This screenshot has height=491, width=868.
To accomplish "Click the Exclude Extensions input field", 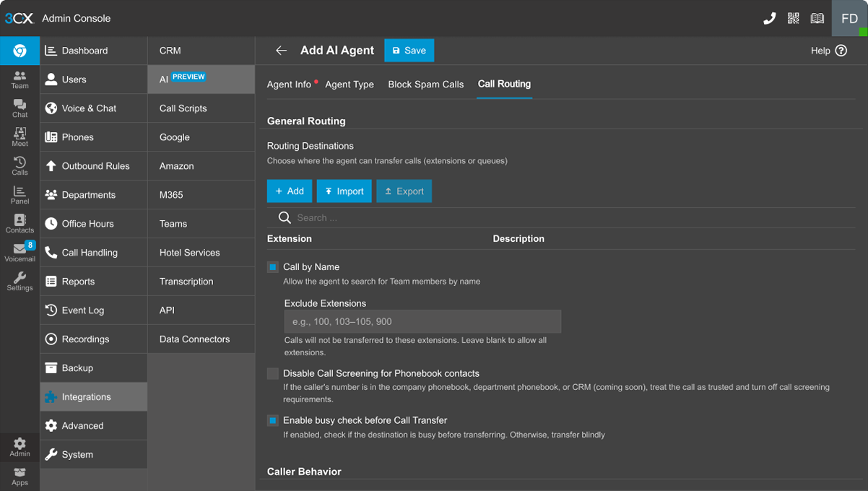I will point(422,321).
